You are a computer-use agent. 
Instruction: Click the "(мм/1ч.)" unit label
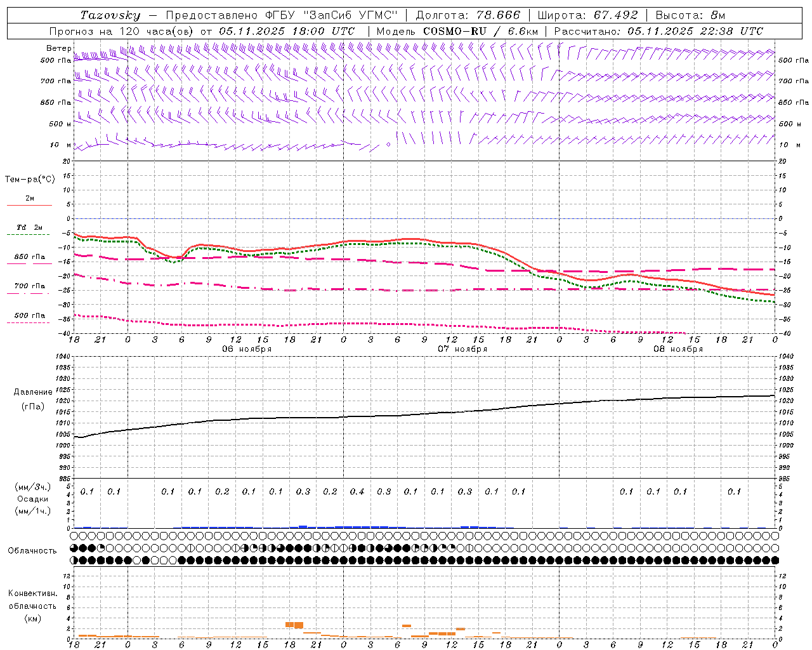point(33,511)
